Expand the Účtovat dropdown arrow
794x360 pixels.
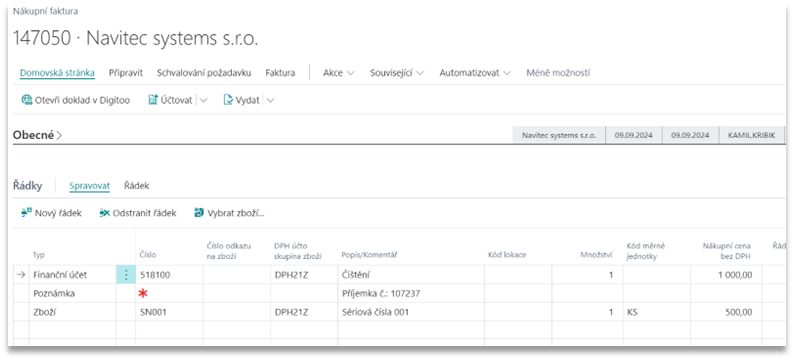click(204, 101)
